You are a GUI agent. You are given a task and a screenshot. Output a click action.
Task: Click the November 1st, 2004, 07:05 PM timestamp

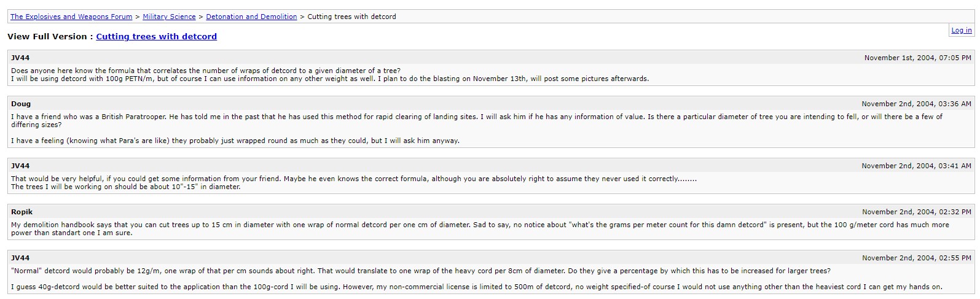917,58
